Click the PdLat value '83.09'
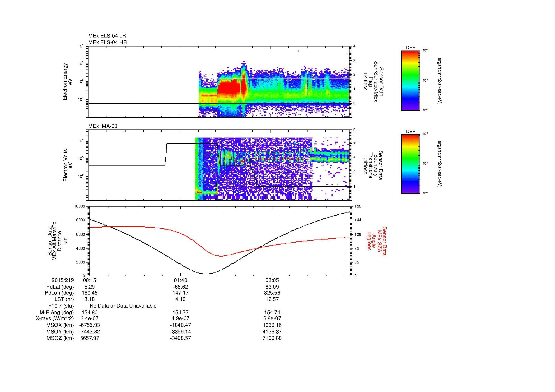The height and width of the screenshot is (392, 555). pos(272,287)
